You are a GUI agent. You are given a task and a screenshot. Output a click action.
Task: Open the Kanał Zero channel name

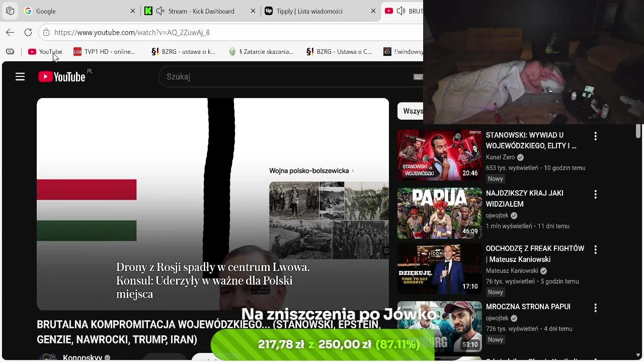pos(501,157)
